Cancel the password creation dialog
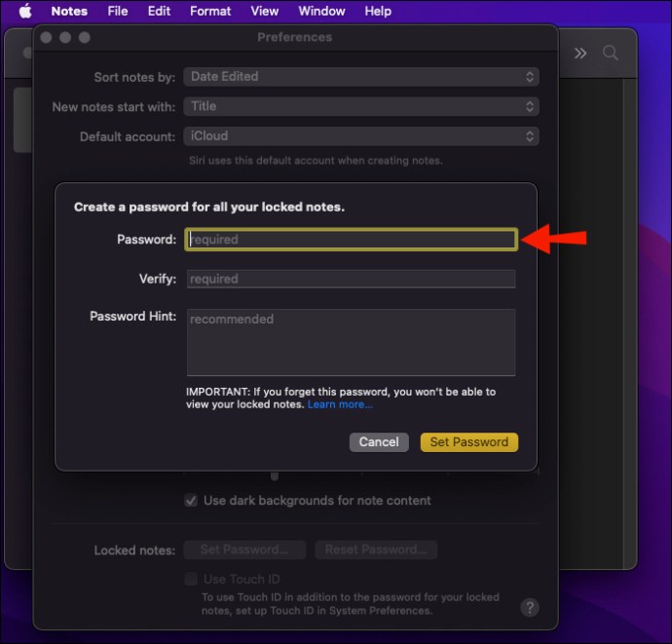The image size is (672, 644). click(x=379, y=442)
